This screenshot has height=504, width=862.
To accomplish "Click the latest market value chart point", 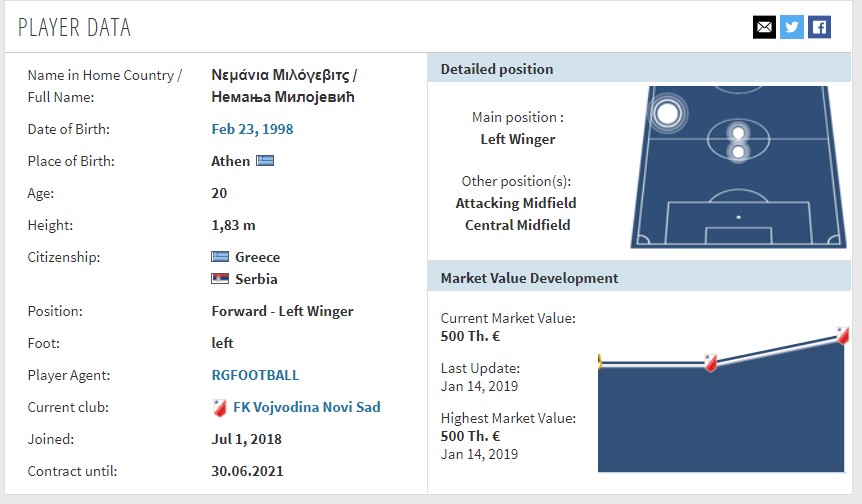I will (x=843, y=335).
